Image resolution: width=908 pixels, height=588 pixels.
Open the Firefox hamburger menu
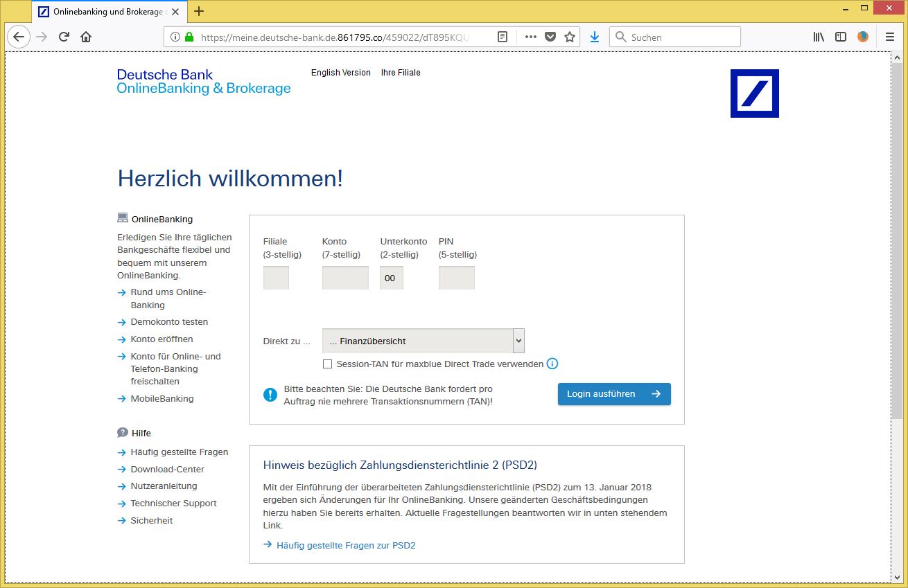point(890,37)
